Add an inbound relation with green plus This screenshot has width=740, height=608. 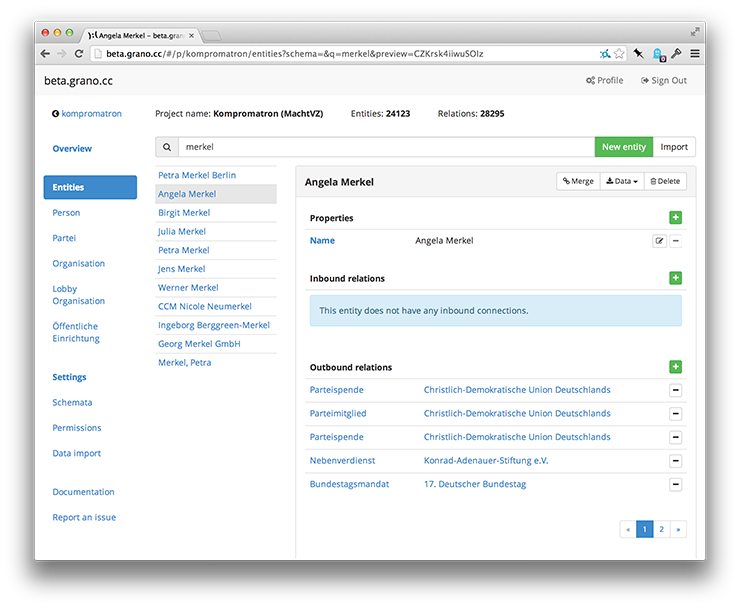(675, 278)
